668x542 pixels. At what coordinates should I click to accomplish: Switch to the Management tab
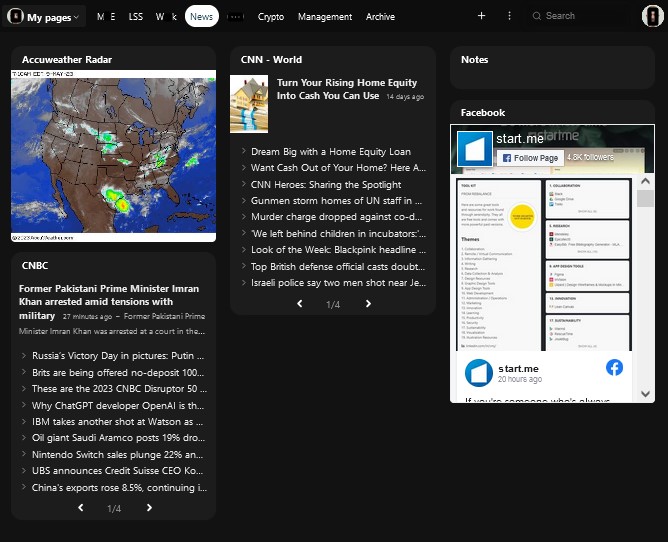coord(325,17)
